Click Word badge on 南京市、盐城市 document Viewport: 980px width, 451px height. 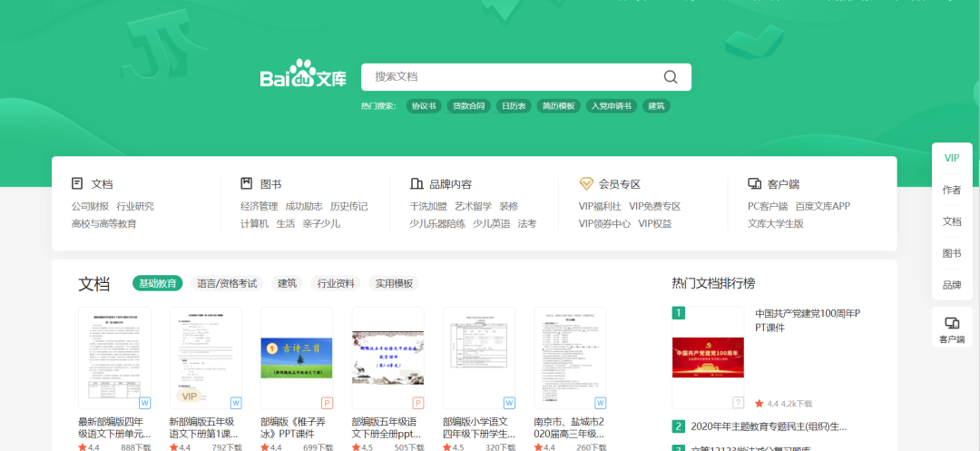click(x=601, y=403)
